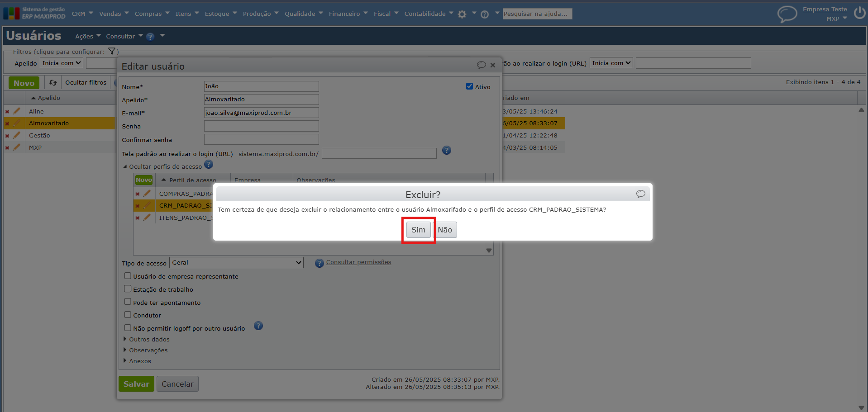Open comment bubble in Editar usuário header
868x412 pixels.
(481, 65)
